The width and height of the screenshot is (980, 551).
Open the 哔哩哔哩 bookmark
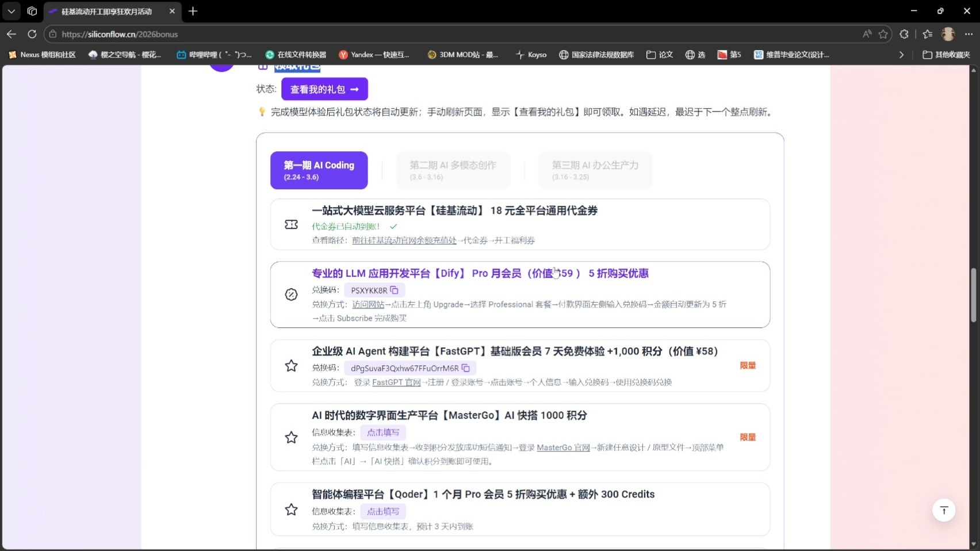click(214, 55)
